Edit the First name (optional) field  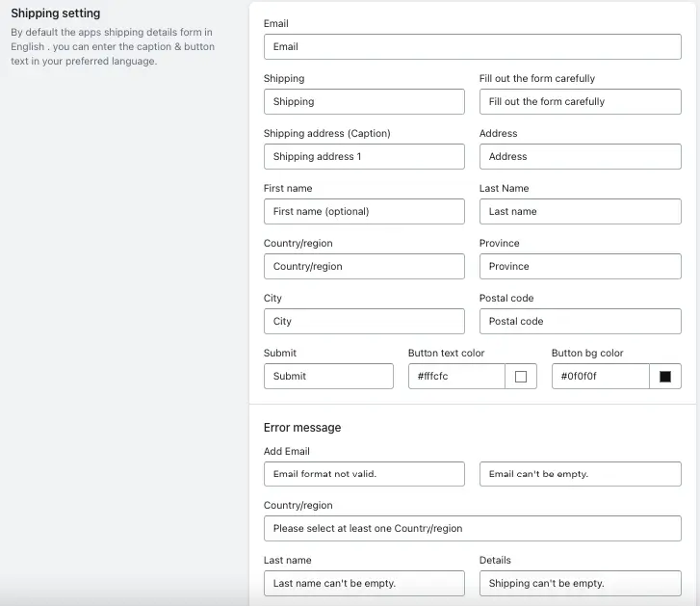364,212
